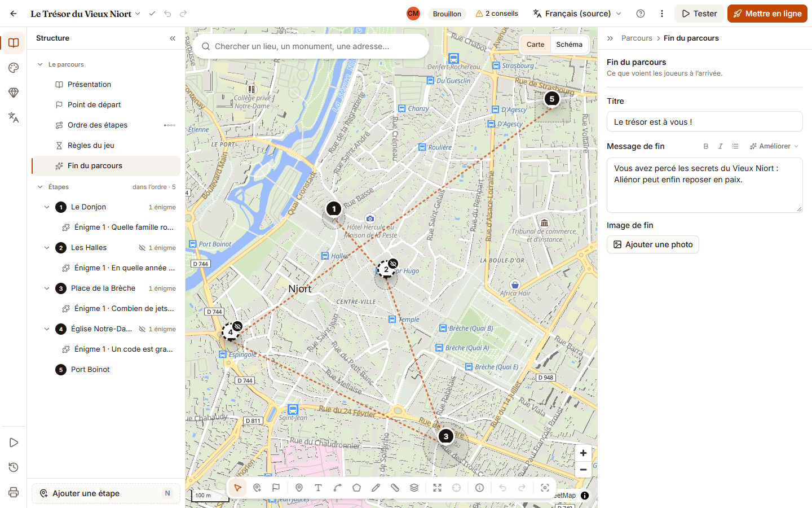Switch map view to Schéma tab

[x=569, y=45]
